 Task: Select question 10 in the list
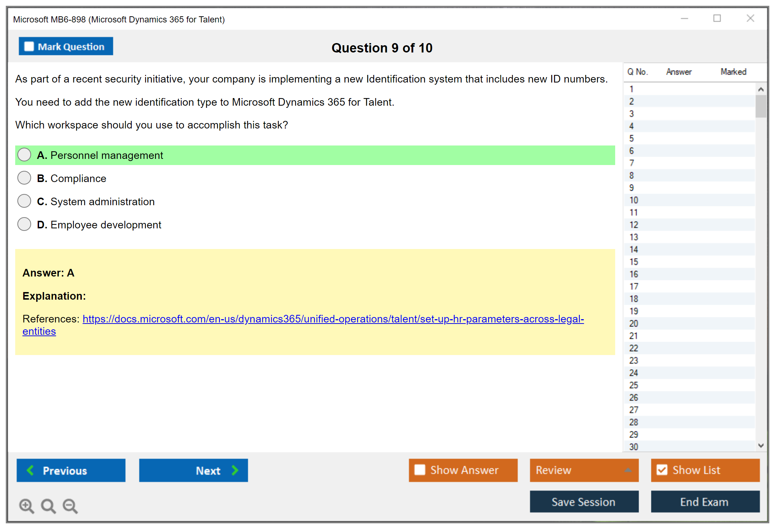[x=634, y=200]
